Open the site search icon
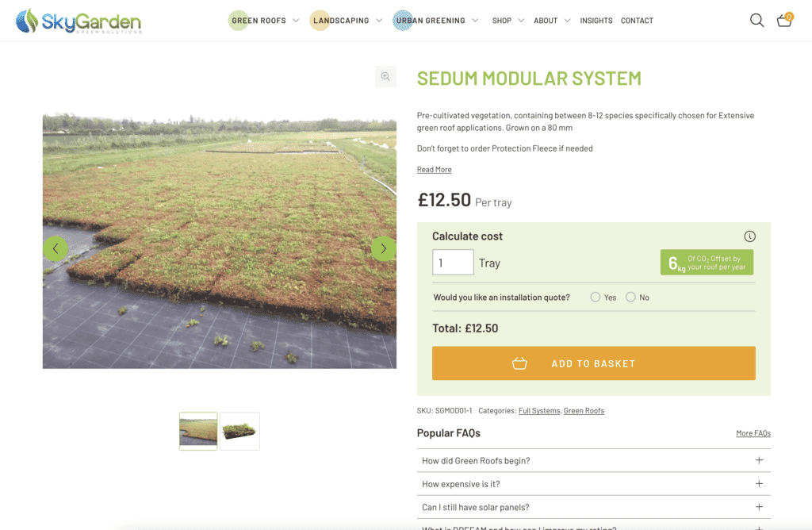 pyautogui.click(x=756, y=20)
